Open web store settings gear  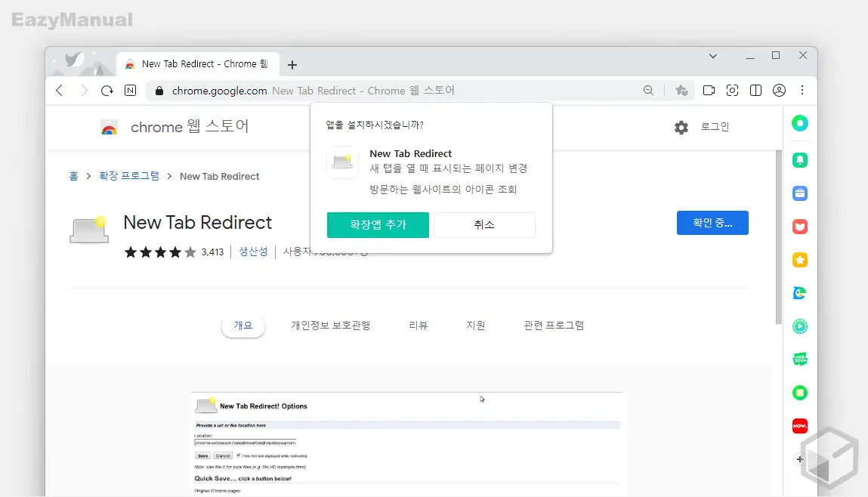(x=681, y=128)
